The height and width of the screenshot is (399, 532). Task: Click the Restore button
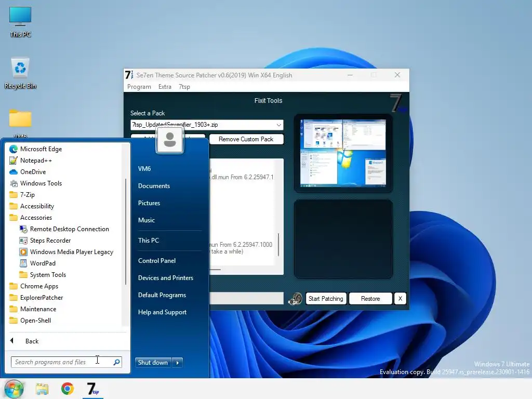(x=370, y=299)
